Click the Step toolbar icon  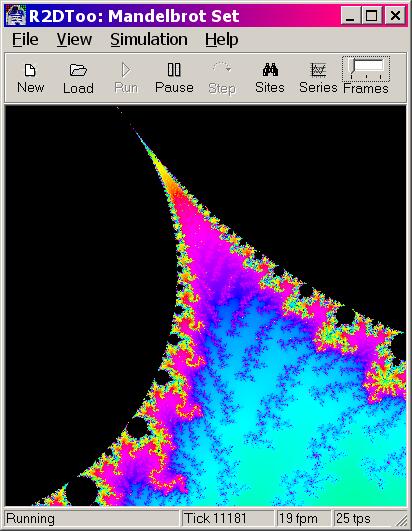222,68
